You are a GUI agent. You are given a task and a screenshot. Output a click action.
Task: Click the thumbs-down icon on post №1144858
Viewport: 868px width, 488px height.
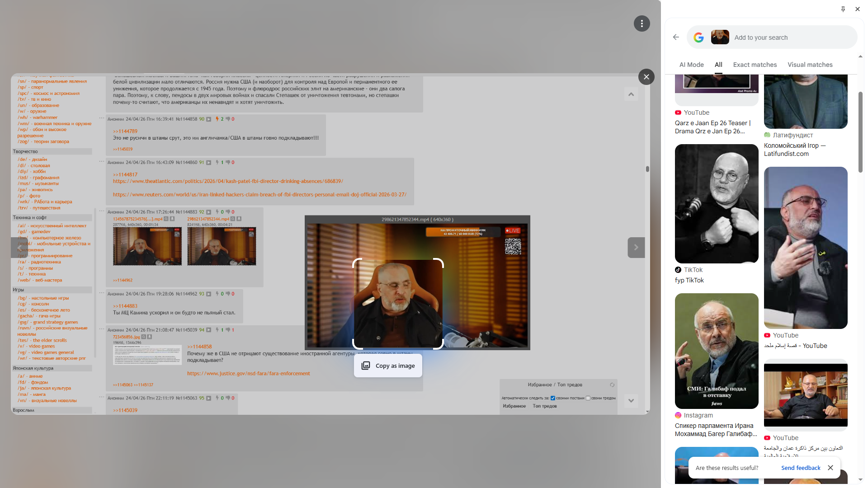[x=228, y=119]
